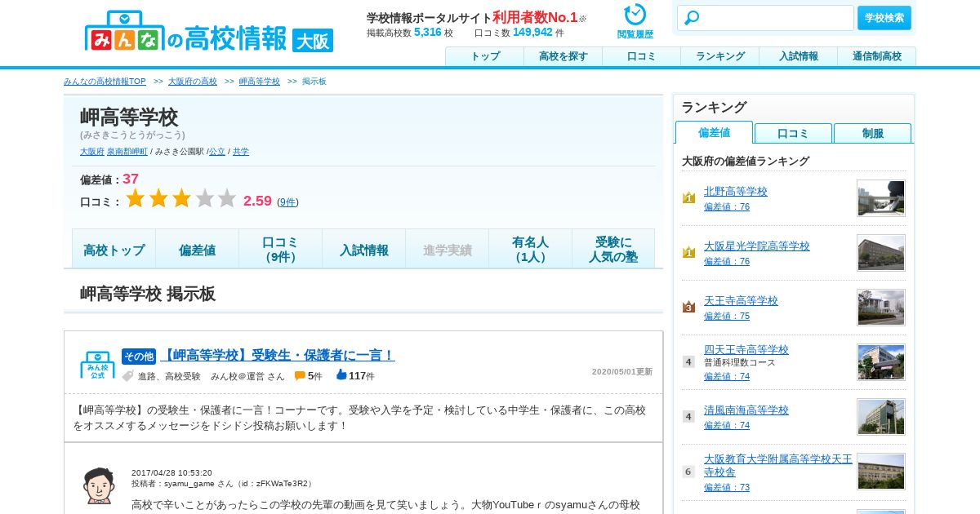
Task: Click the 共学 link
Action: pyautogui.click(x=241, y=152)
